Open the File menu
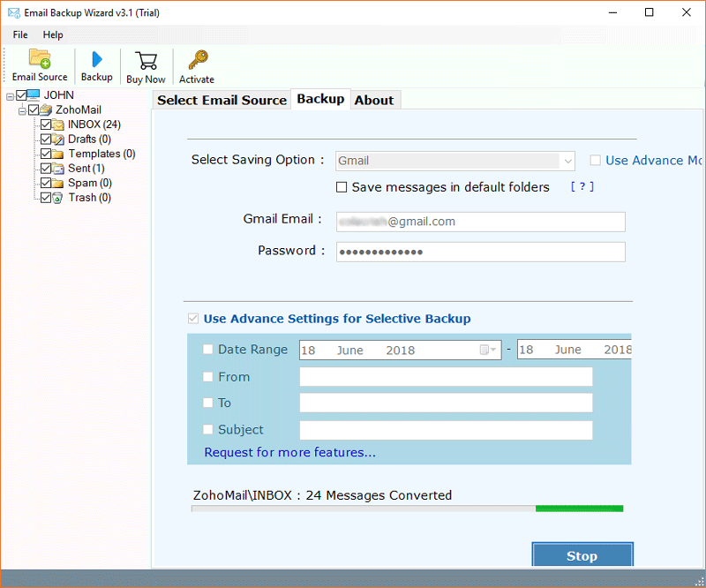This screenshot has width=706, height=588. (x=20, y=34)
